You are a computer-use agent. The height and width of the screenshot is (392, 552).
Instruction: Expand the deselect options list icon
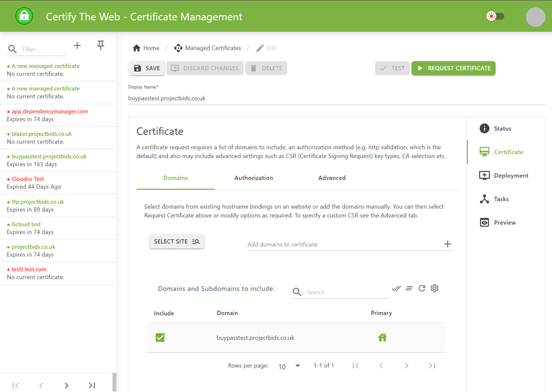(409, 288)
